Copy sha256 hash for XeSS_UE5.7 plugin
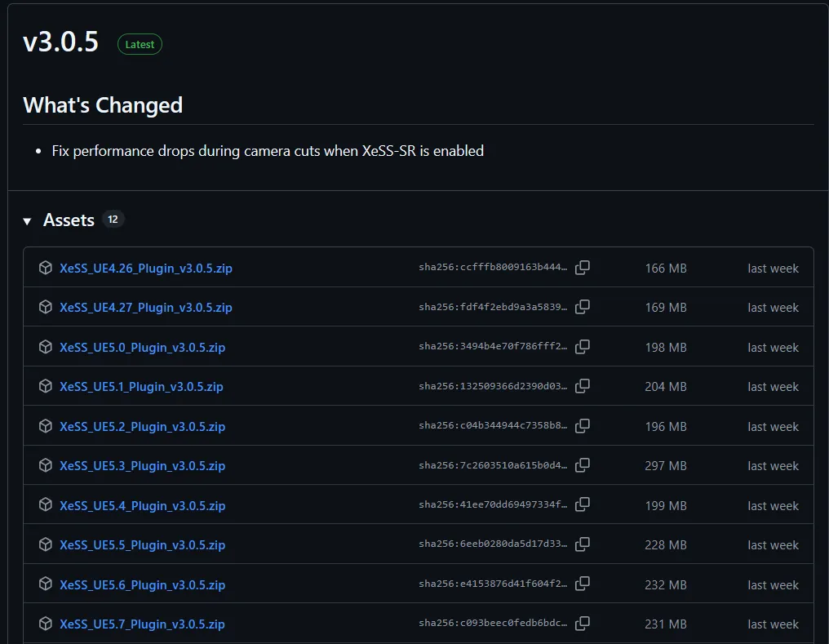 [582, 624]
